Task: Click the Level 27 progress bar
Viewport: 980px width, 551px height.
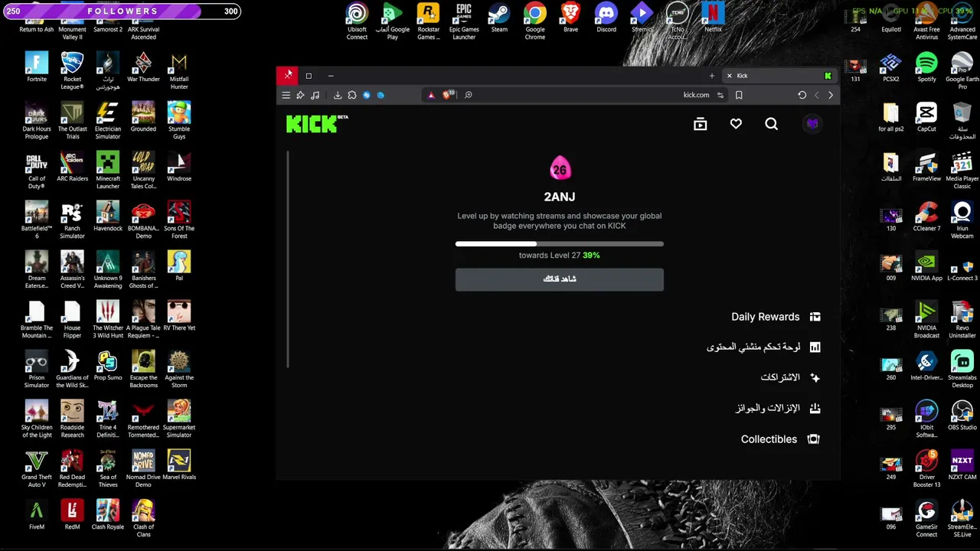Action: pos(560,244)
